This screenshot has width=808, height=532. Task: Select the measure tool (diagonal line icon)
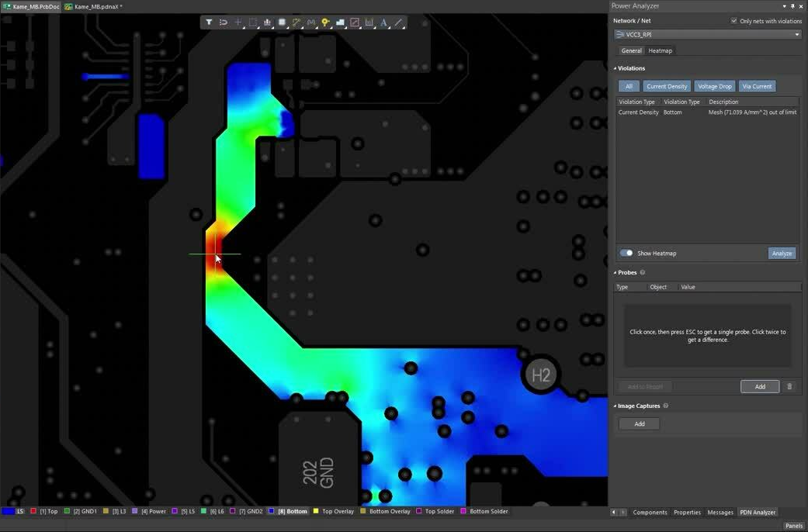coord(398,22)
